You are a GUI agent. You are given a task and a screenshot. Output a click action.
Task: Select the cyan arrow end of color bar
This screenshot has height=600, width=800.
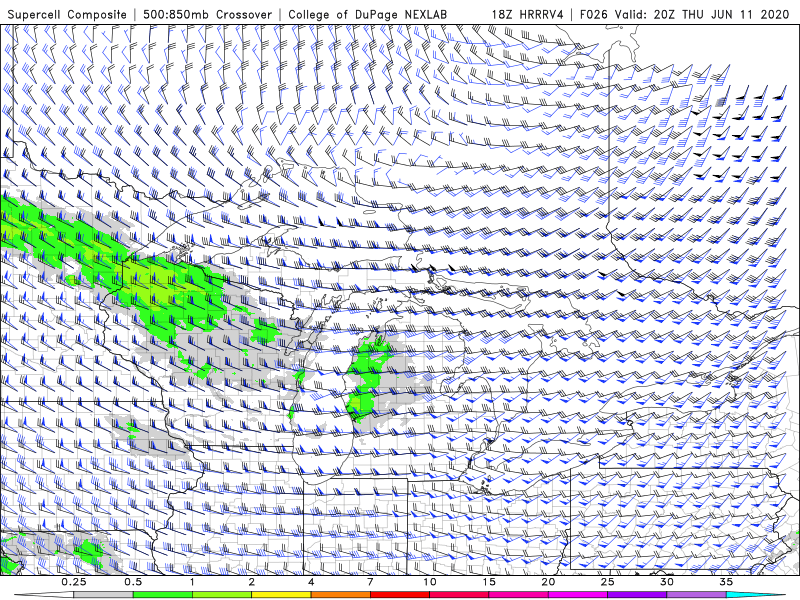[x=756, y=595]
